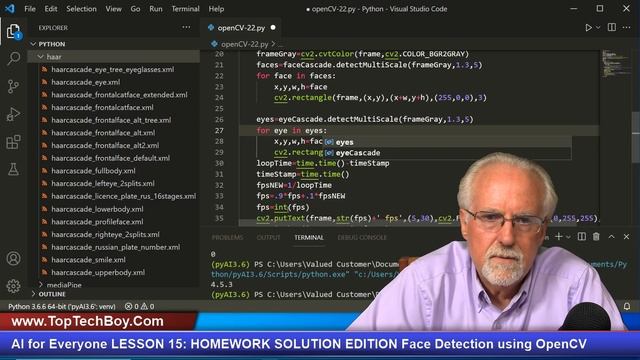
Task: Open the Help menu
Action: 216,9
